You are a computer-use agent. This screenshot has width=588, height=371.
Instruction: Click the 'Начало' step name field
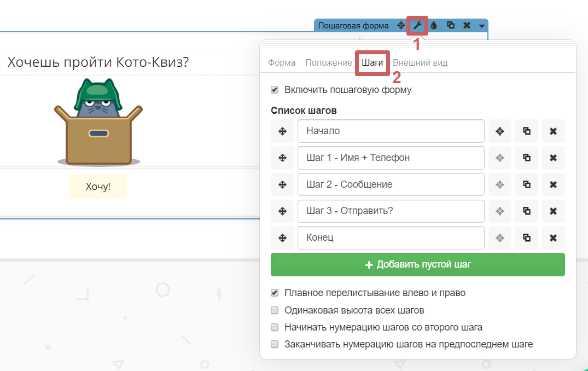[391, 131]
